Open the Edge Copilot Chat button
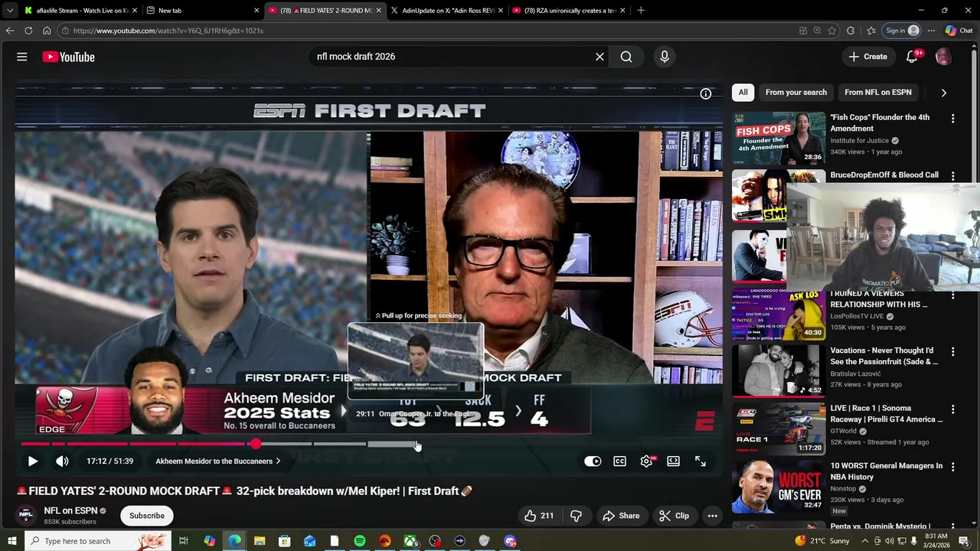 (x=959, y=31)
